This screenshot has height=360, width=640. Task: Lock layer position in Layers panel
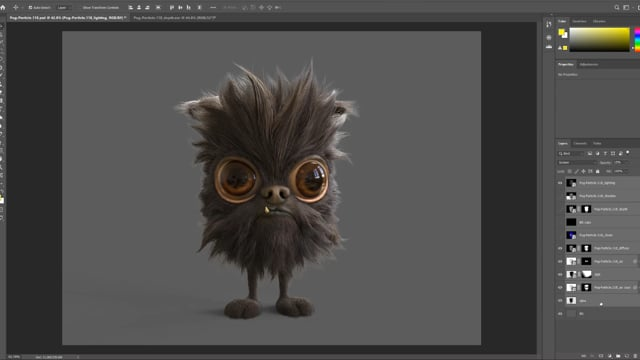(x=583, y=171)
